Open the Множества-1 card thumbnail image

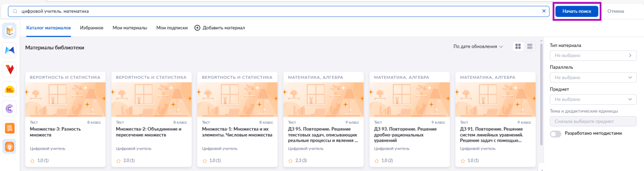tap(237, 100)
